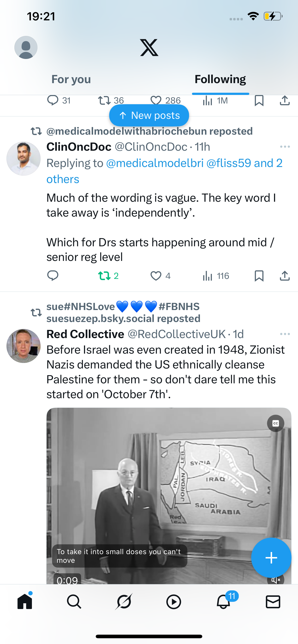Viewport: 298px width, 644px height.
Task: Tap the video play tab icon
Action: pos(173,602)
